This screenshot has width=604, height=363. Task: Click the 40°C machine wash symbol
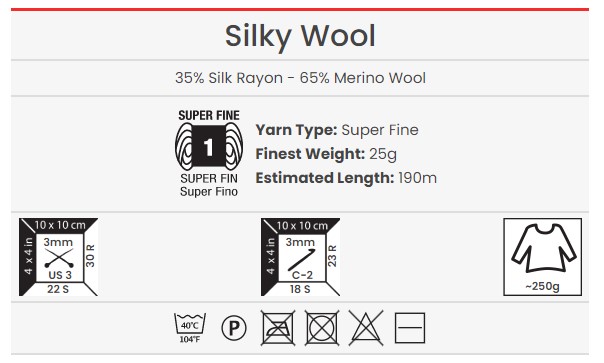[190, 328]
